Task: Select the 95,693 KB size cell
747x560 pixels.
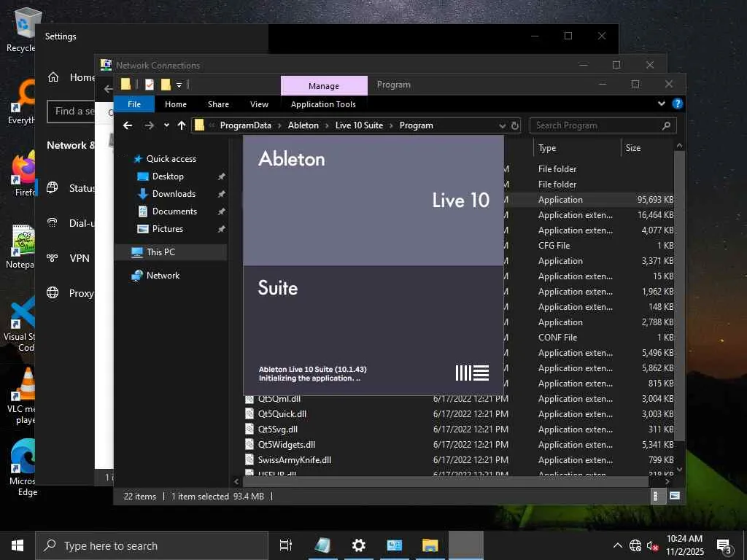Action: pyautogui.click(x=655, y=200)
